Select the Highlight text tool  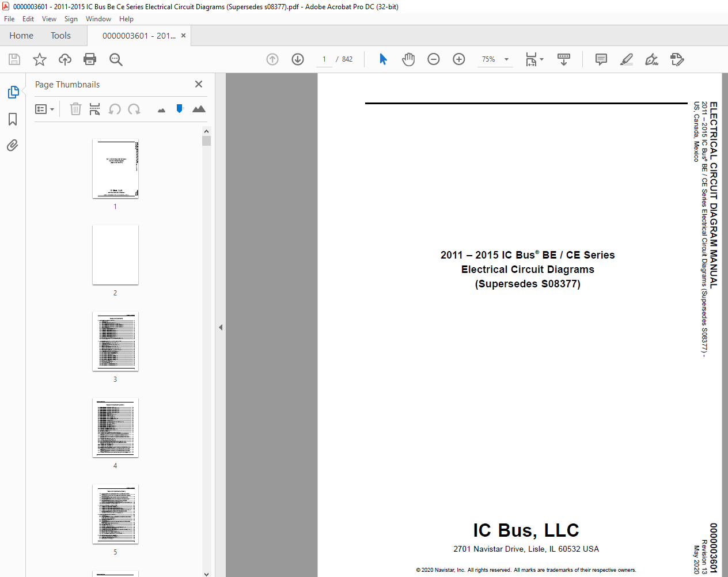[627, 59]
